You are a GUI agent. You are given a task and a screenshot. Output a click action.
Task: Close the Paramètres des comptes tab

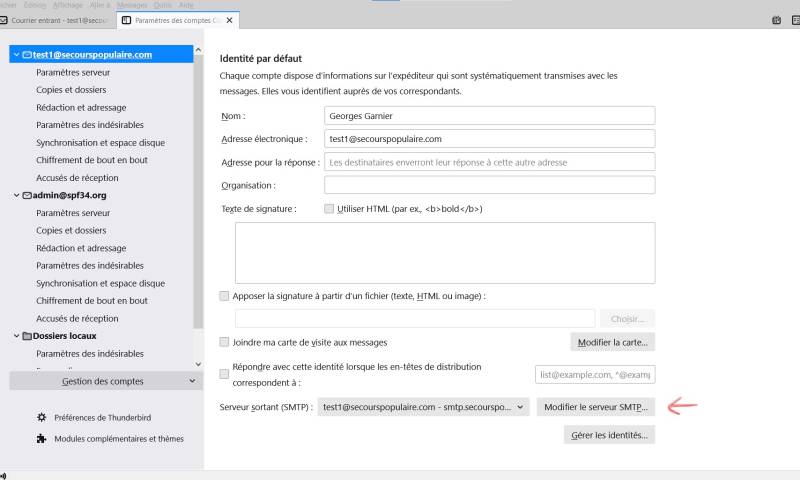pos(230,20)
